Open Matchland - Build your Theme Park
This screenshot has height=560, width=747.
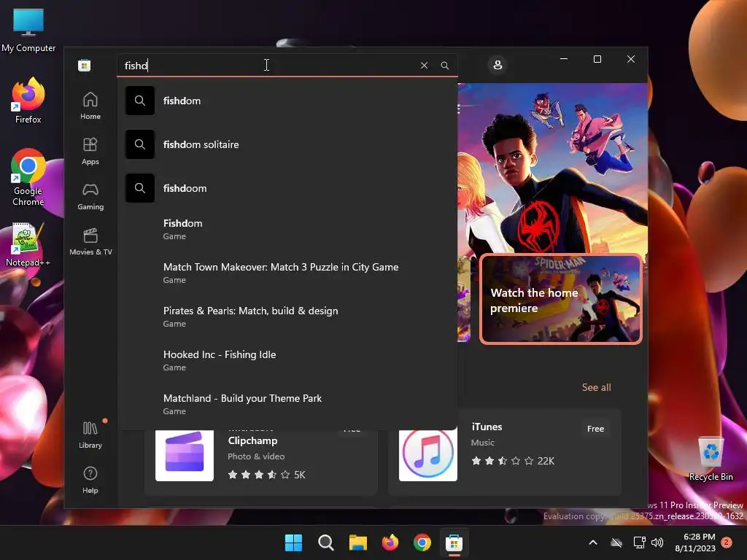[287, 404]
